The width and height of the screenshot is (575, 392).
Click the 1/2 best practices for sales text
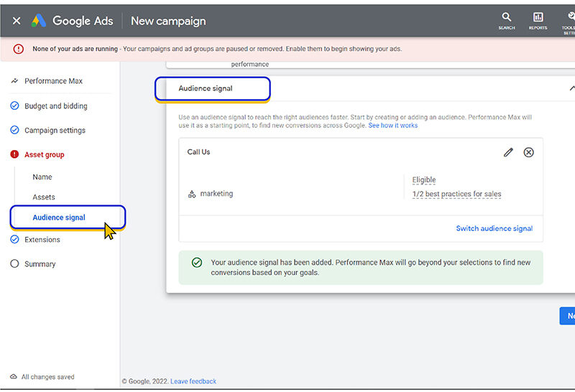tap(456, 194)
